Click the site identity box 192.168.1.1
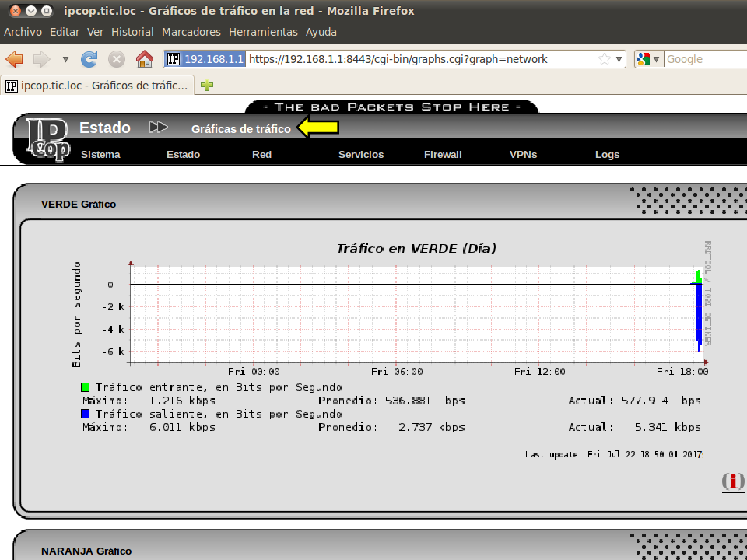Viewport: 747px width, 560px height. [x=205, y=59]
